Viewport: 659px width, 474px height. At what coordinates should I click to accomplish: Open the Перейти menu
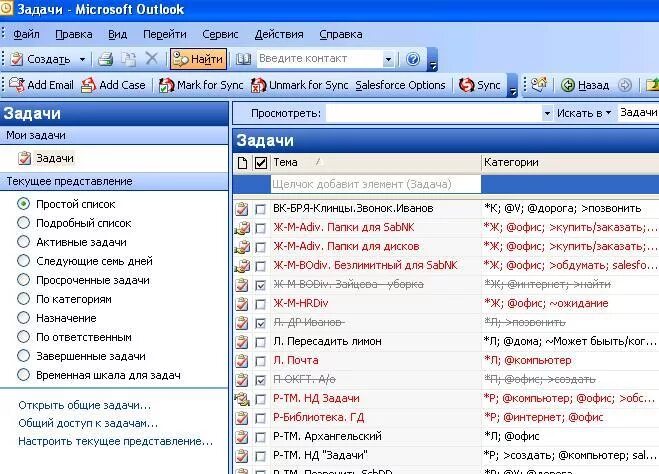click(165, 34)
